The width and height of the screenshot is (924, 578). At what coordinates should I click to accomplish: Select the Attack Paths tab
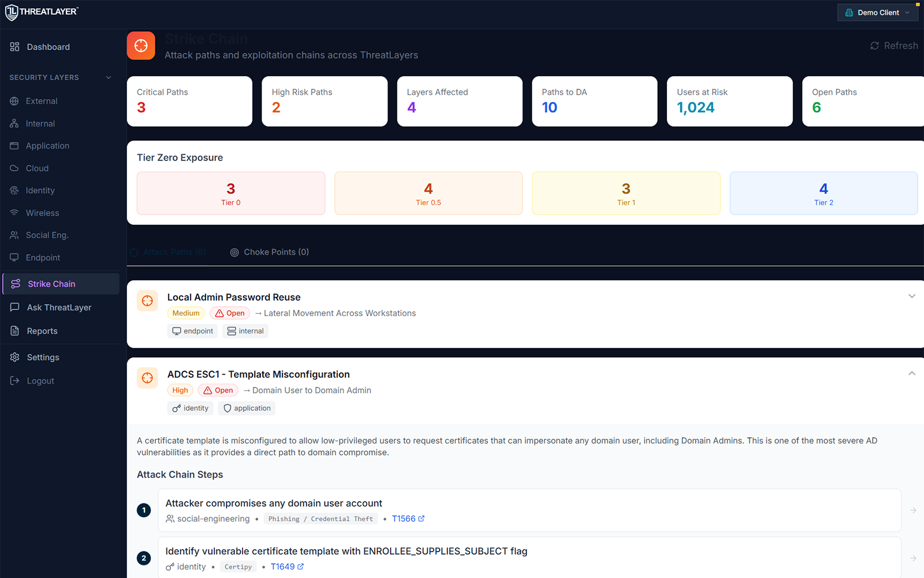coord(168,252)
